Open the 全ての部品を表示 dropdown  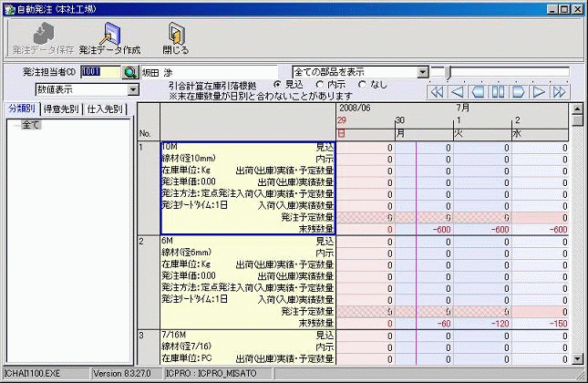pos(423,72)
